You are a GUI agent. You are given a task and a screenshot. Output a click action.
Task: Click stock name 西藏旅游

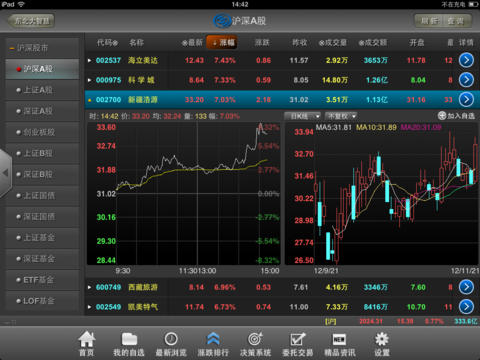tap(143, 287)
